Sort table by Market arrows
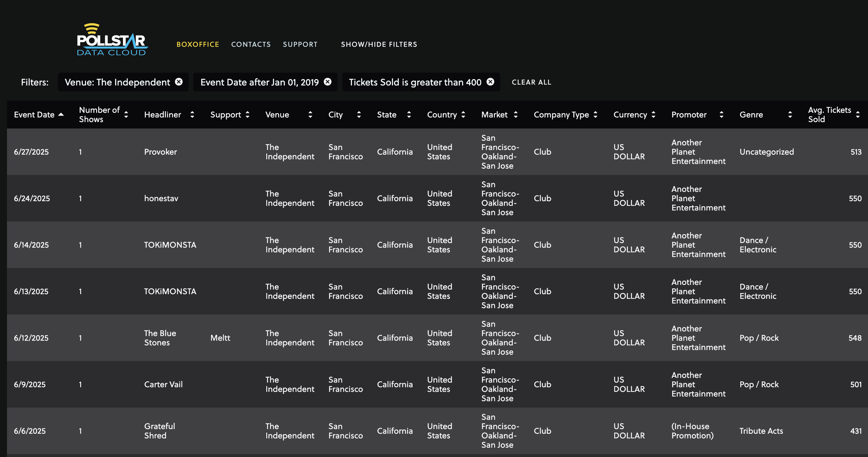This screenshot has height=457, width=868. click(516, 115)
